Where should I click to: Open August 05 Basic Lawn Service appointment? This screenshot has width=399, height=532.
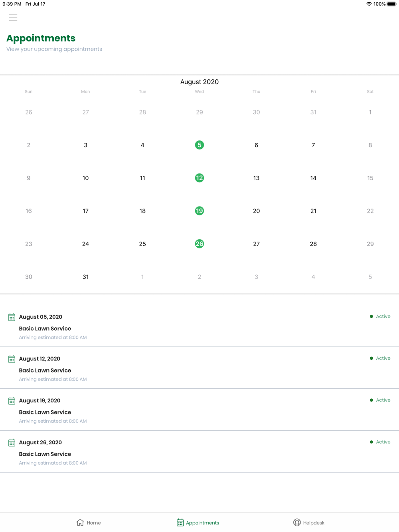[45, 329]
